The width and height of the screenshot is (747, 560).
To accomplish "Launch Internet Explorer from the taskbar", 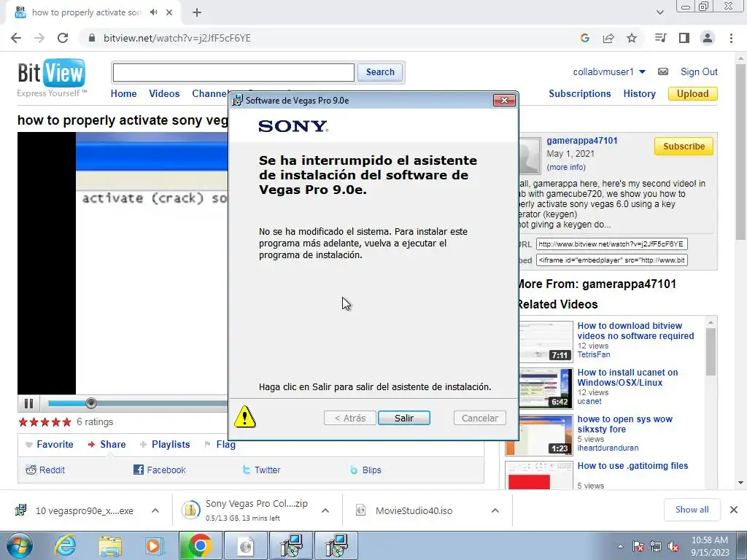I will [x=65, y=545].
